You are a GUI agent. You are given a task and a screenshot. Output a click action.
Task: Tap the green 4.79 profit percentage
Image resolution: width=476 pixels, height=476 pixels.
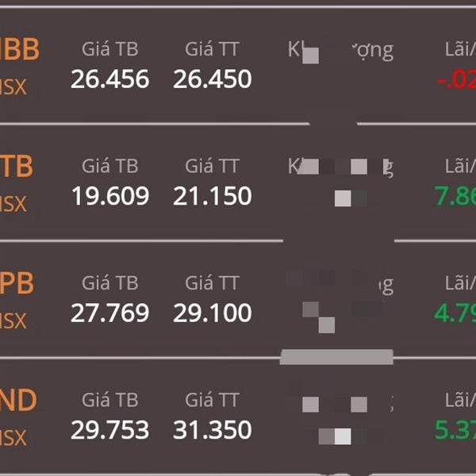(x=455, y=313)
